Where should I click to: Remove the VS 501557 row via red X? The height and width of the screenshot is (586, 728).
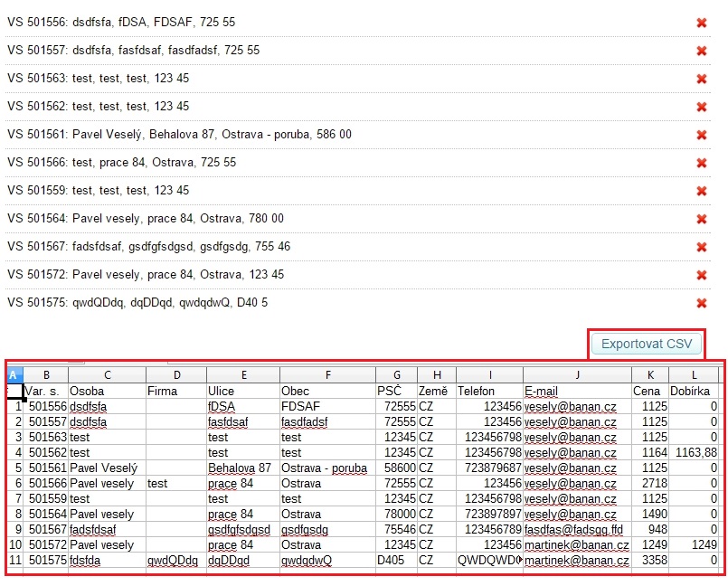(701, 51)
